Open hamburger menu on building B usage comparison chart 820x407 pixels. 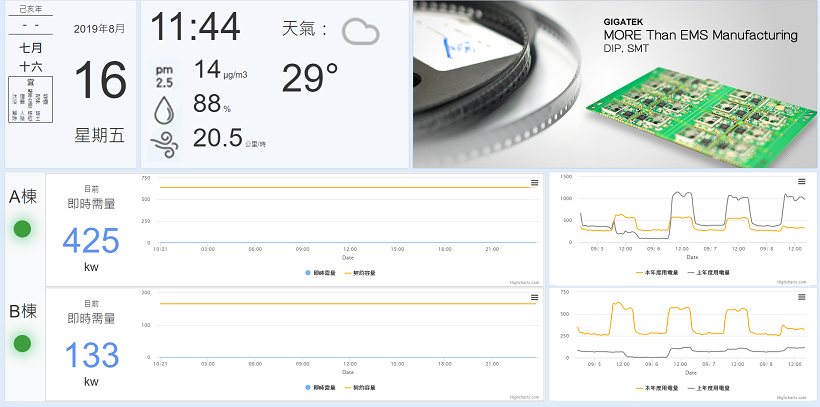[x=801, y=296]
